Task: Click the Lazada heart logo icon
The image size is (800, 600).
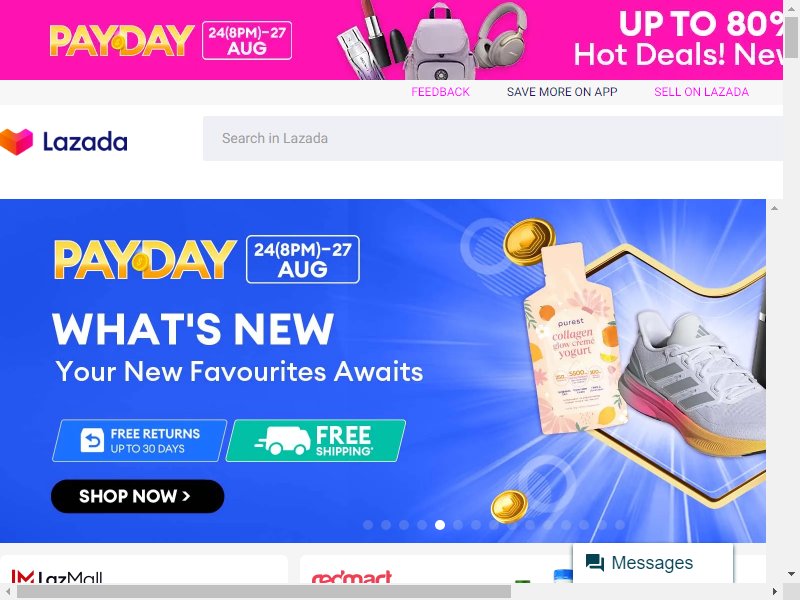Action: tap(16, 141)
